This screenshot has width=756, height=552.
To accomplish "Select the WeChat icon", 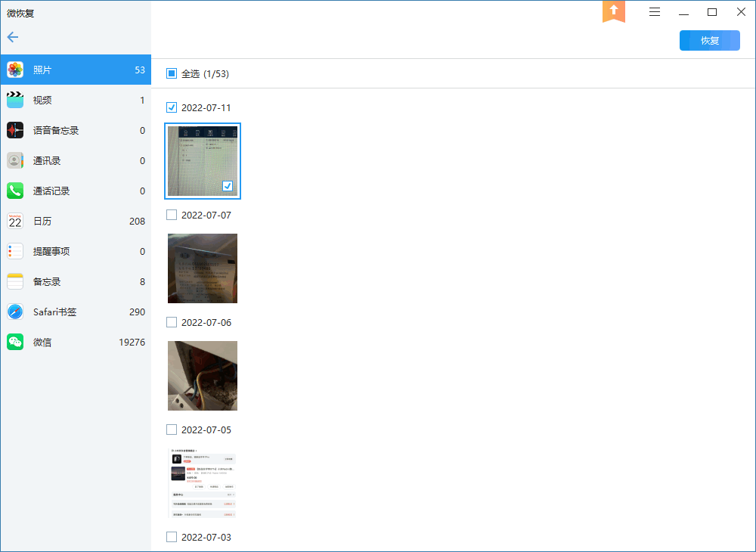I will pos(15,343).
